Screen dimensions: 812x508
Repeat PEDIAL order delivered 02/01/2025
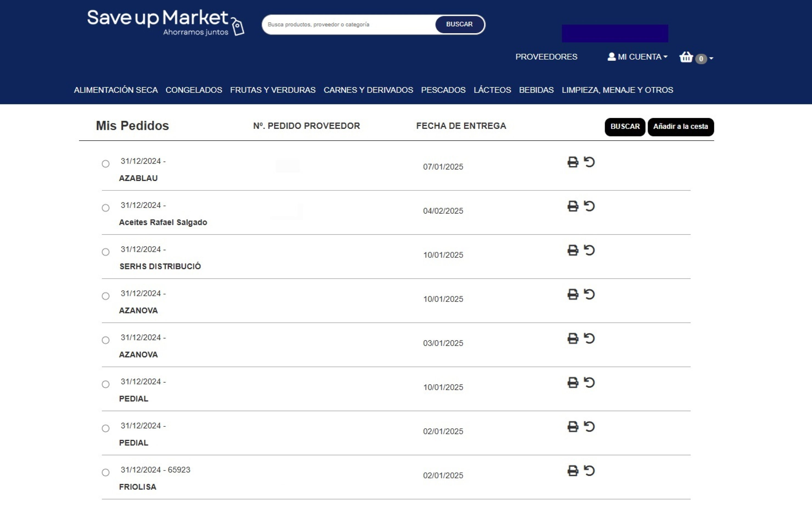(x=589, y=427)
